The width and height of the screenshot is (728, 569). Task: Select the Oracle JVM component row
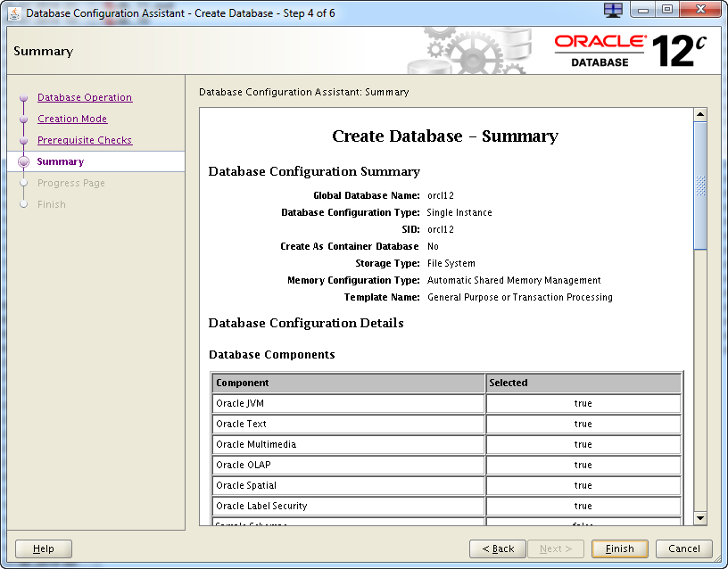[x=447, y=404]
